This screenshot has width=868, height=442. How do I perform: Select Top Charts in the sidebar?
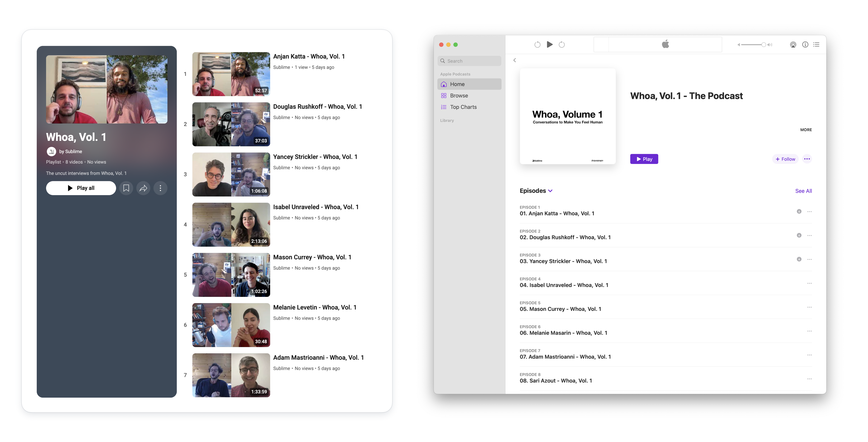click(469, 107)
